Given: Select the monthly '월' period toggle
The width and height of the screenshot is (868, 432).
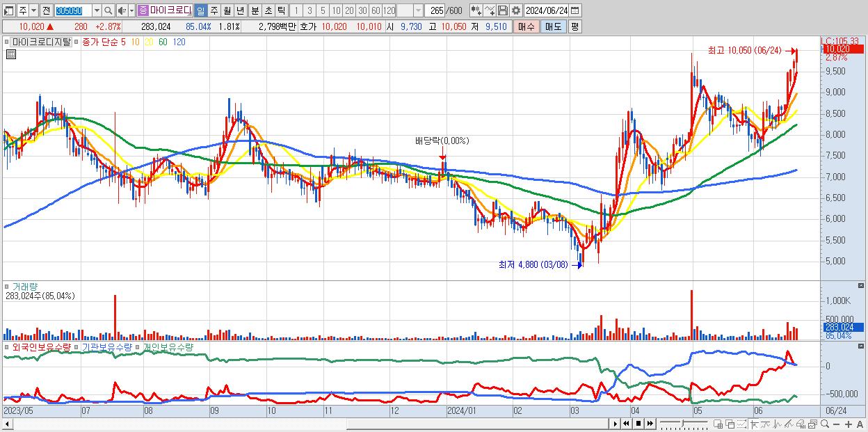Looking at the screenshot, I should (227, 10).
